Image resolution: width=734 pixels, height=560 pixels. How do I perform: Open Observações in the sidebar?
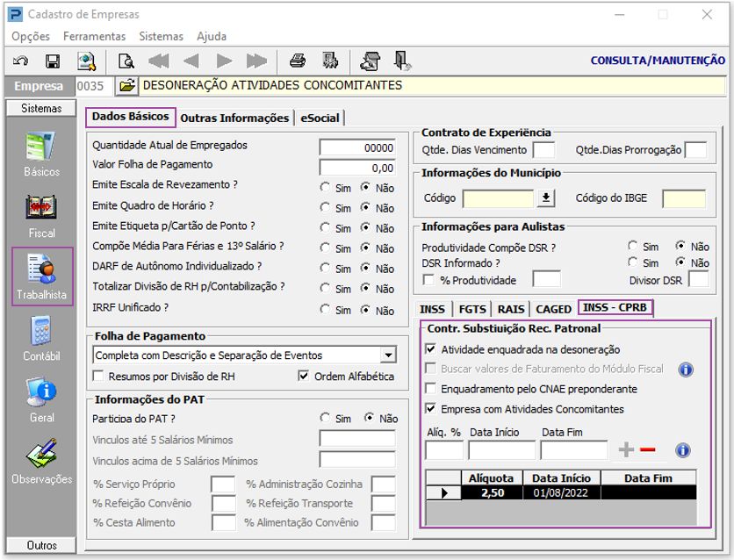[x=41, y=461]
